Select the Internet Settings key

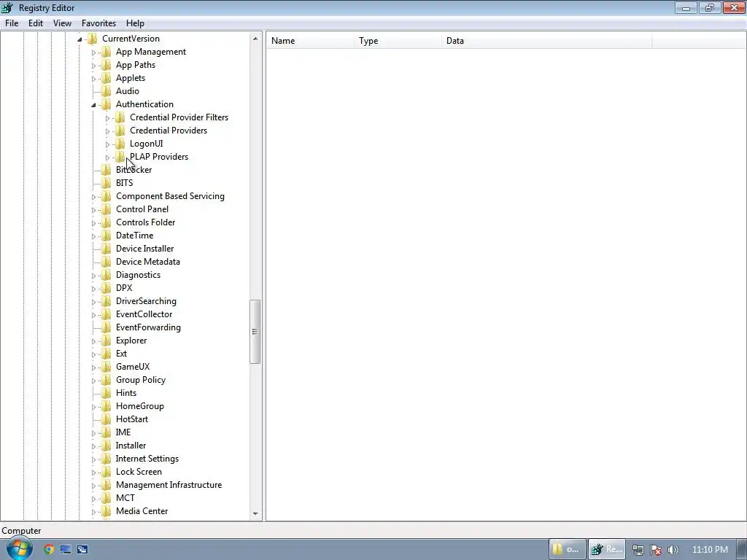(x=147, y=459)
